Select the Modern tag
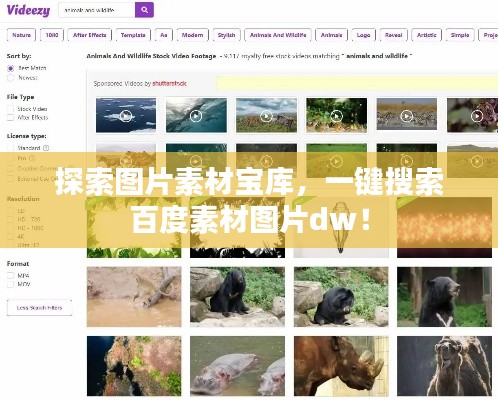 pos(192,35)
